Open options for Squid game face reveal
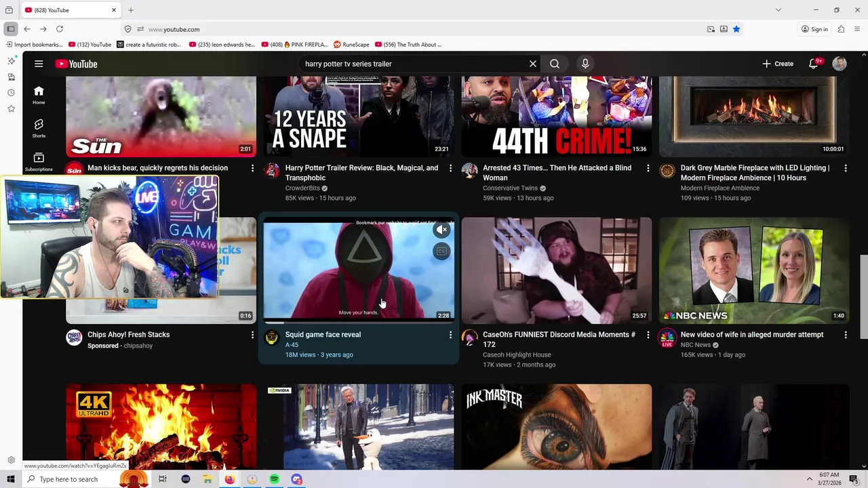Image resolution: width=868 pixels, height=488 pixels. [x=450, y=335]
